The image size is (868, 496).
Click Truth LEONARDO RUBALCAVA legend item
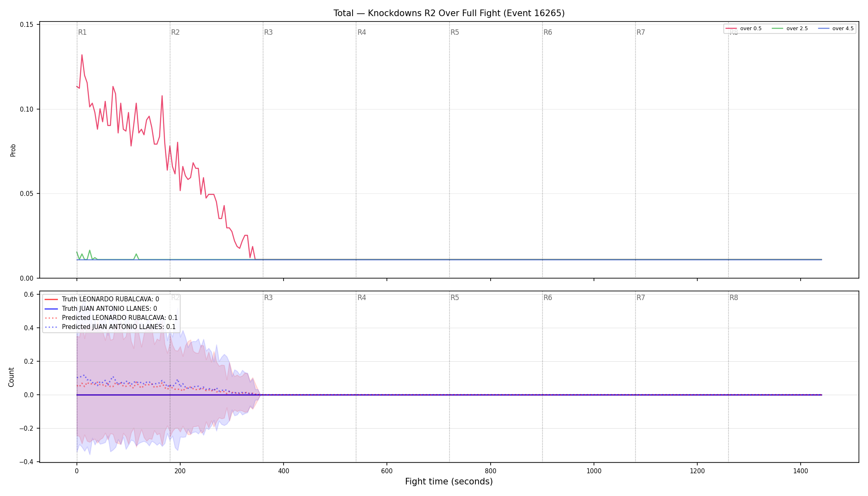tap(101, 299)
